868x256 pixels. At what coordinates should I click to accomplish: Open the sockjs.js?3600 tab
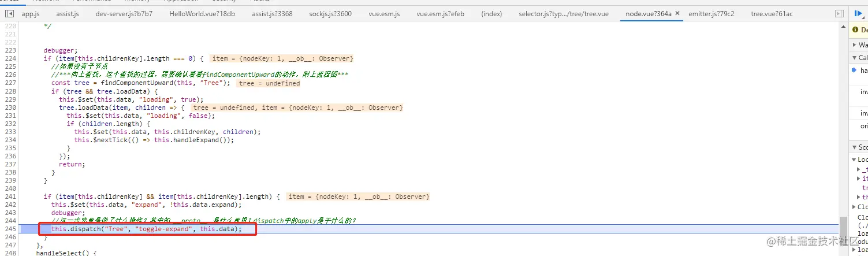pos(330,13)
